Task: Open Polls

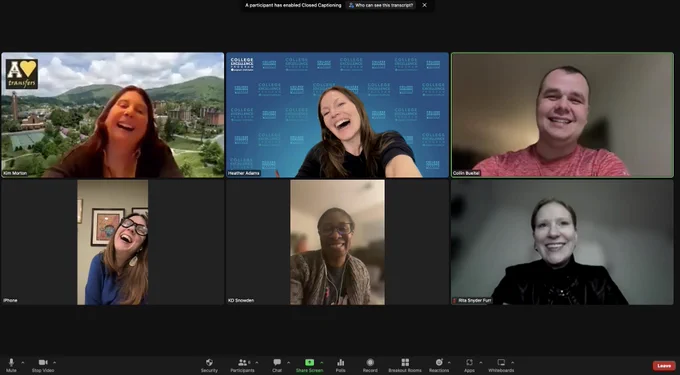Action: pos(340,365)
